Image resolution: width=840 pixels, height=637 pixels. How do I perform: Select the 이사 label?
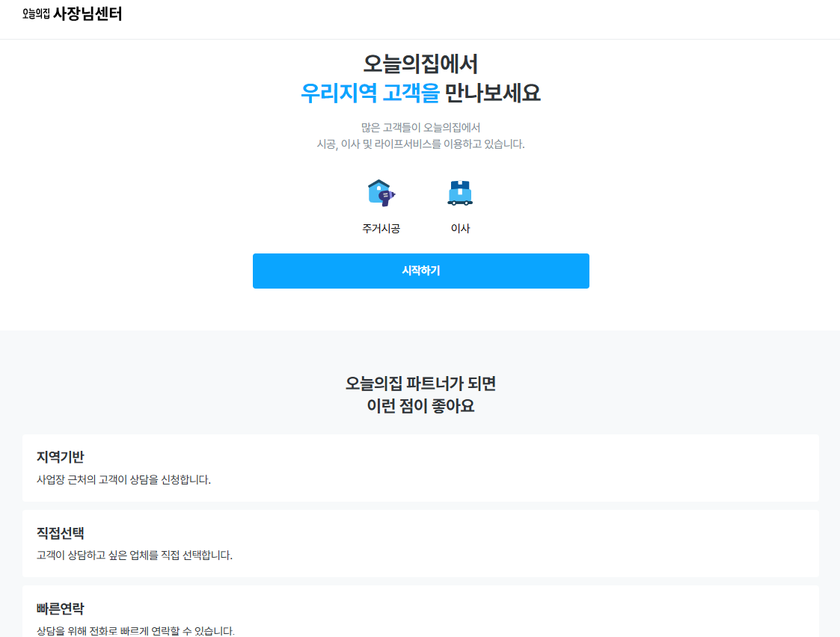point(460,229)
